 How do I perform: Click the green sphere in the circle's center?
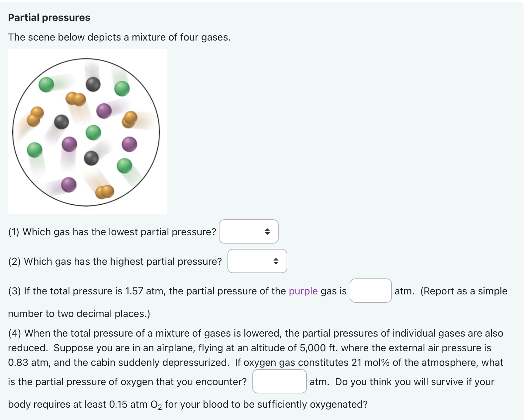click(93, 133)
